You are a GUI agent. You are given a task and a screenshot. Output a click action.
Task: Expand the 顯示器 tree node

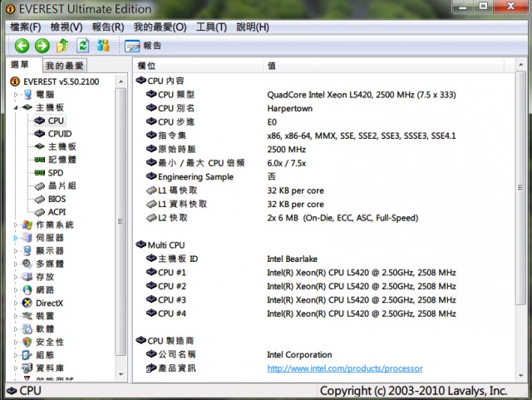(x=16, y=251)
